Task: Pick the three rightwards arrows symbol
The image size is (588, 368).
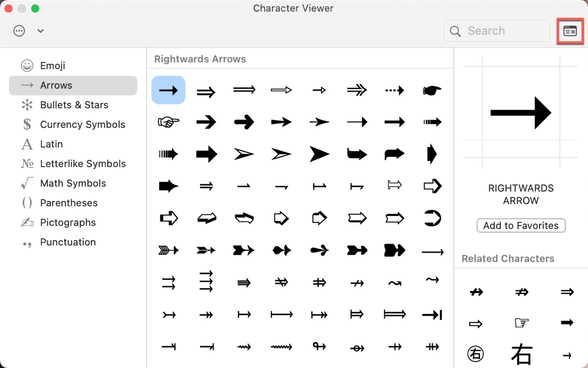Action: tap(206, 282)
